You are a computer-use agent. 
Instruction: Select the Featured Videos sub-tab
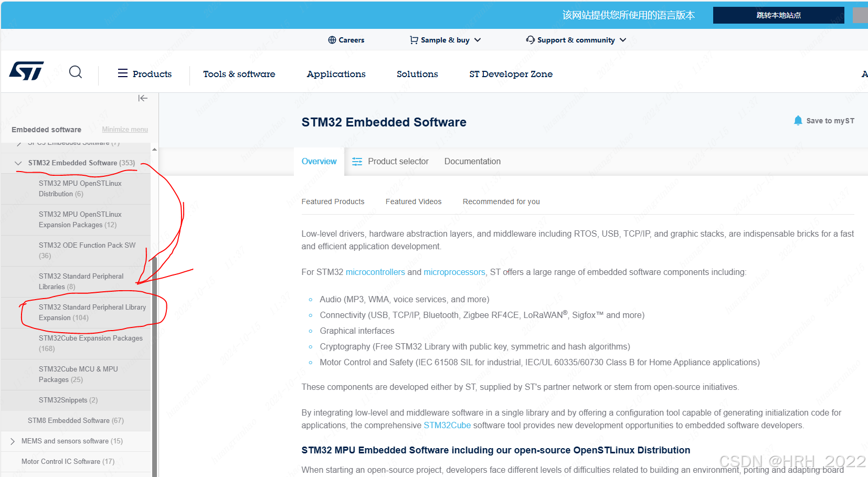414,202
